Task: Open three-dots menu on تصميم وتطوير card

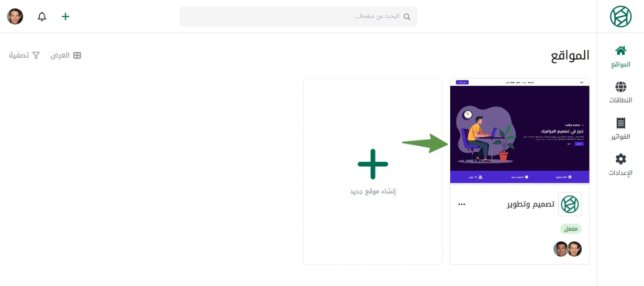Action: tap(461, 204)
